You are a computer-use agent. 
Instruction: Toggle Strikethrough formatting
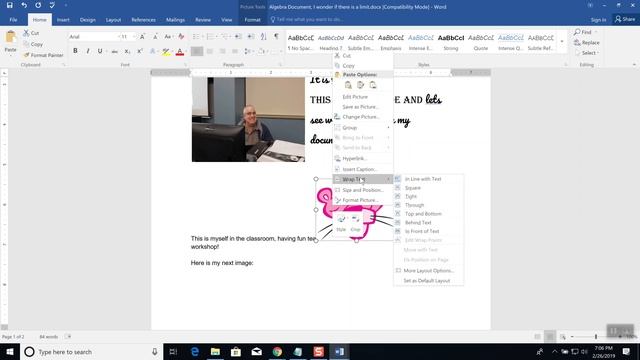tap(115, 51)
